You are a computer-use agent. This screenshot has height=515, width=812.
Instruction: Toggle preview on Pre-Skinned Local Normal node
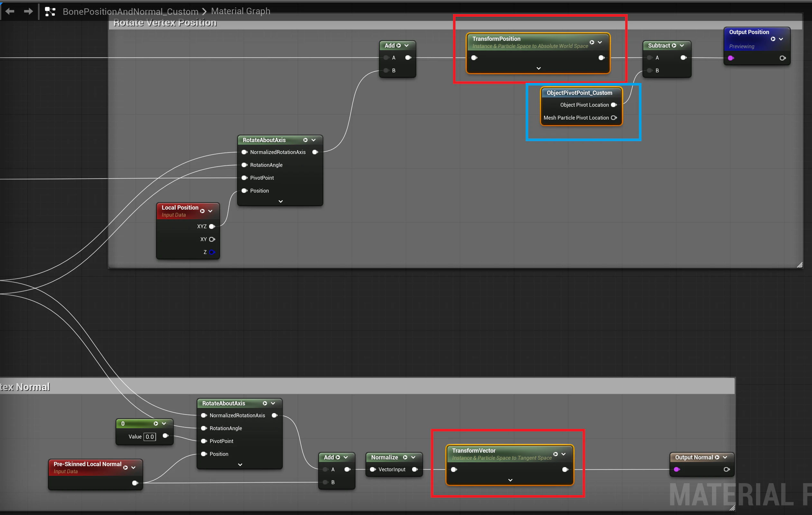(125, 467)
